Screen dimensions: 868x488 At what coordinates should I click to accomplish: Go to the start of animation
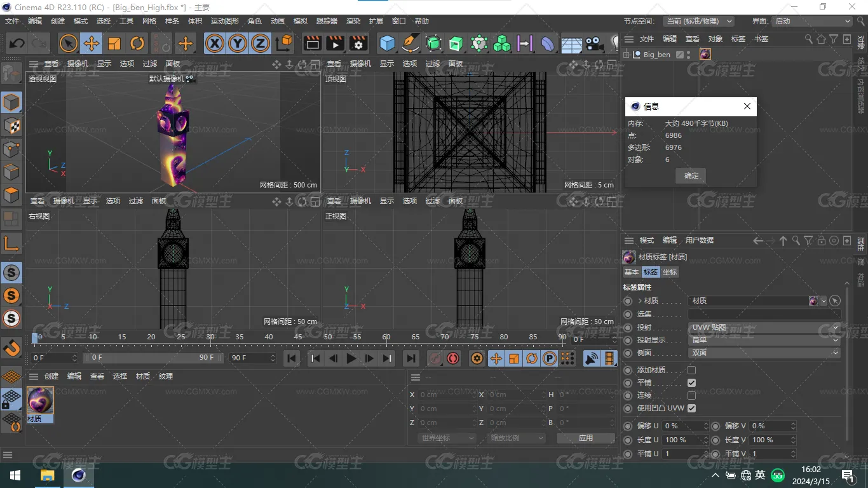[292, 358]
